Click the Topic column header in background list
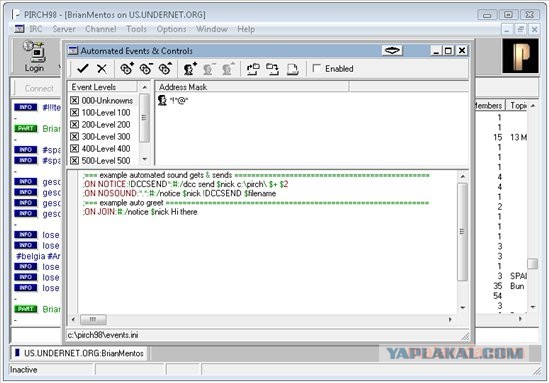Viewport: 549px width, 383px height. 517,105
